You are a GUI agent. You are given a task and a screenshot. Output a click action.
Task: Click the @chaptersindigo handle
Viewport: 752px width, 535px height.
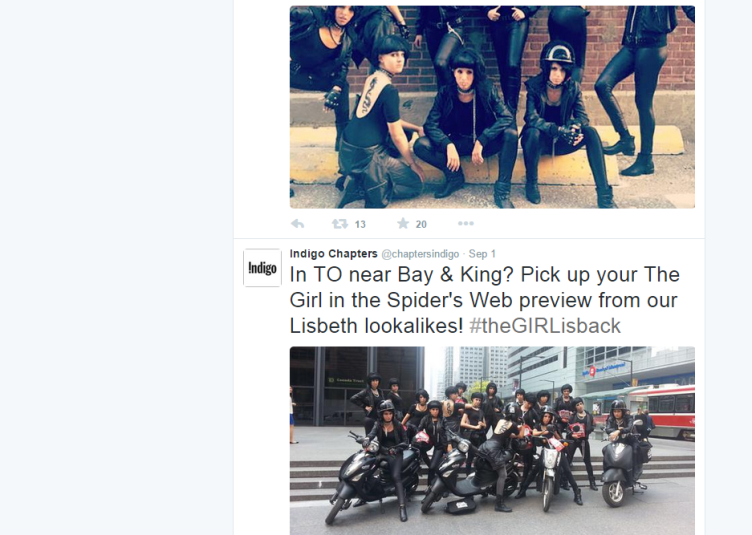(x=420, y=254)
